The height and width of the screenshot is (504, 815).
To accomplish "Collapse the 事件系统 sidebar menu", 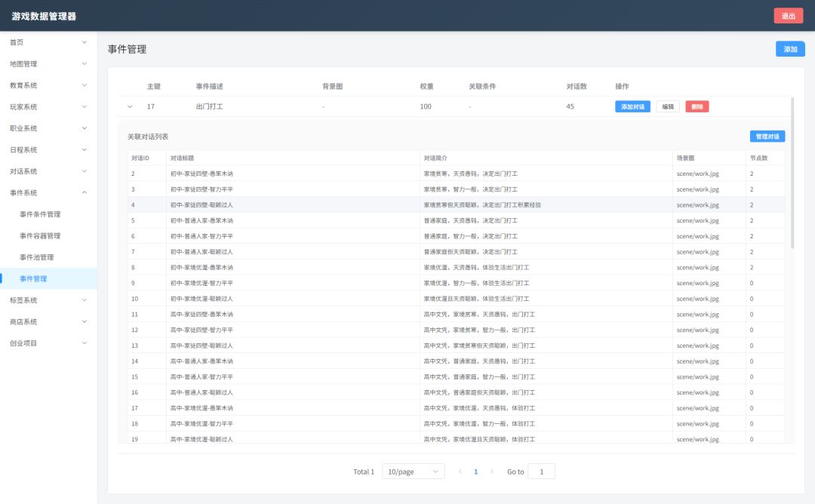I will click(48, 192).
